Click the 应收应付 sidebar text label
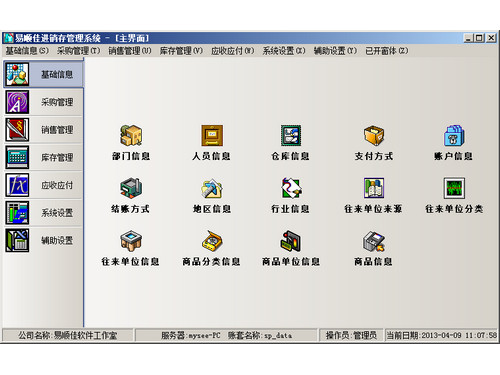The width and height of the screenshot is (500, 375). point(57,185)
